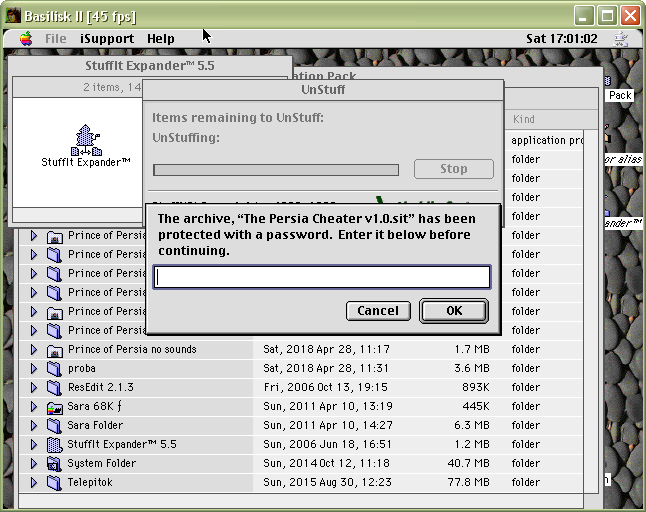Click the '77.8 MB' size of Telepitok
The width and height of the screenshot is (646, 512).
click(469, 482)
